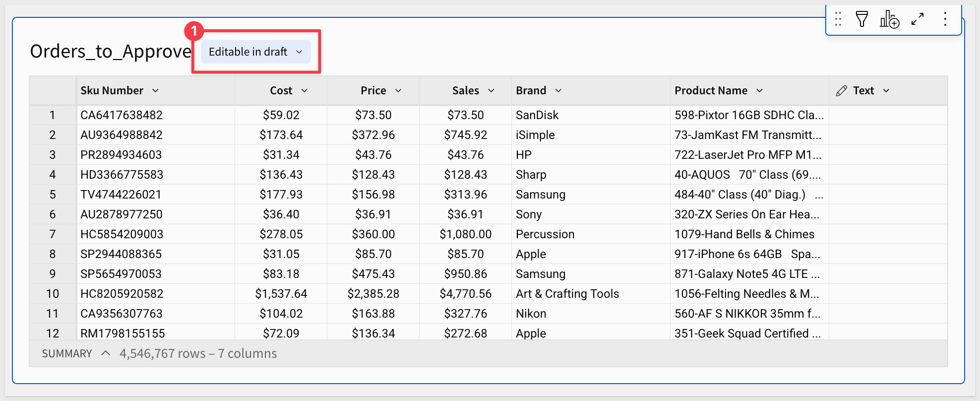Open Sku Number column menu arrow

pyautogui.click(x=156, y=91)
